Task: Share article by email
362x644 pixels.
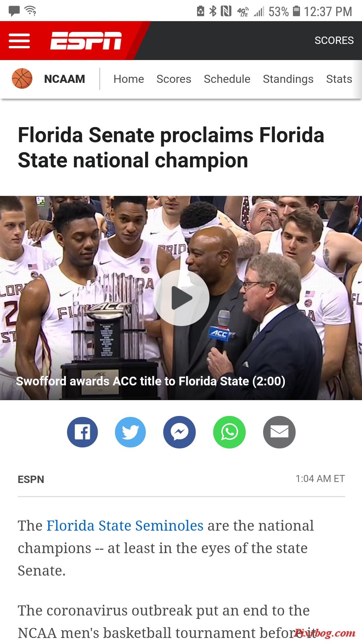Action: pyautogui.click(x=279, y=432)
